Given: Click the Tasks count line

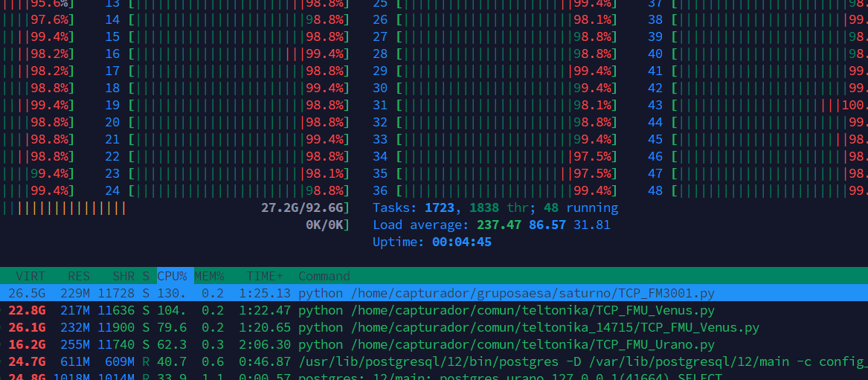Looking at the screenshot, I should (x=495, y=207).
